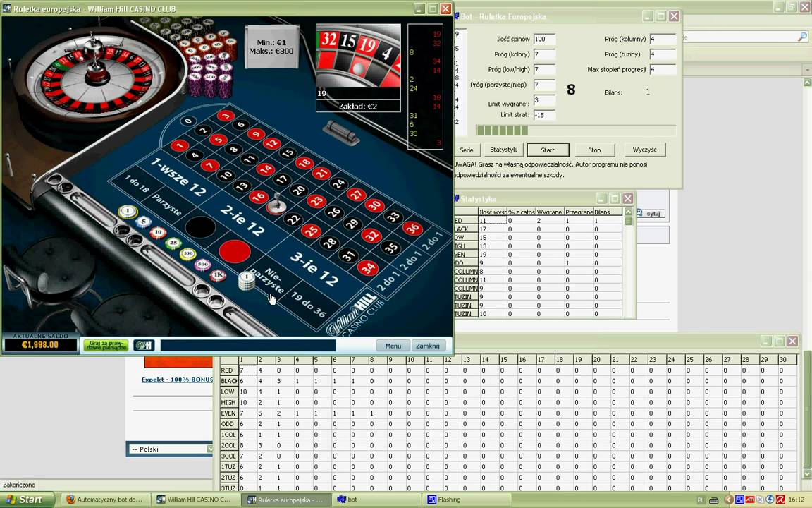Select the RED row label in series table
Screen dimensions: 812x508
tap(228, 370)
